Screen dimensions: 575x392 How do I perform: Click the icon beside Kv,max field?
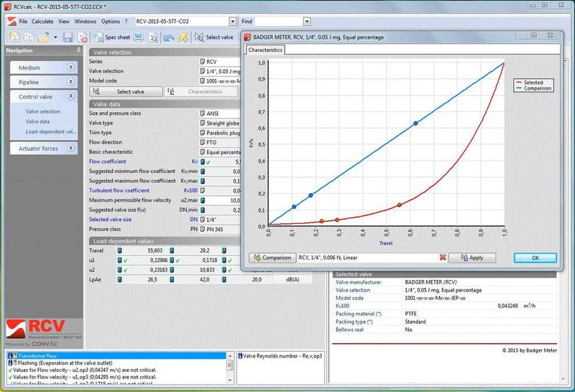[x=203, y=181]
